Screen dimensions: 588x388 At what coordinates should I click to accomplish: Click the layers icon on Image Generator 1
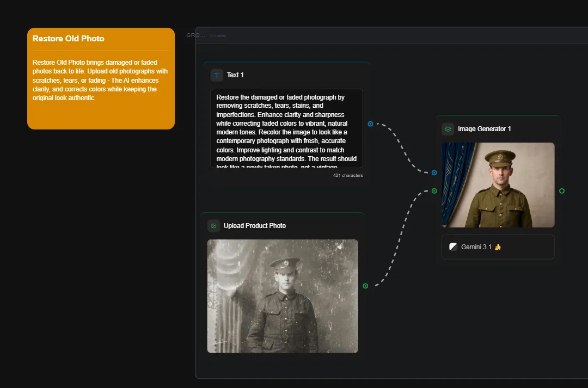point(448,129)
